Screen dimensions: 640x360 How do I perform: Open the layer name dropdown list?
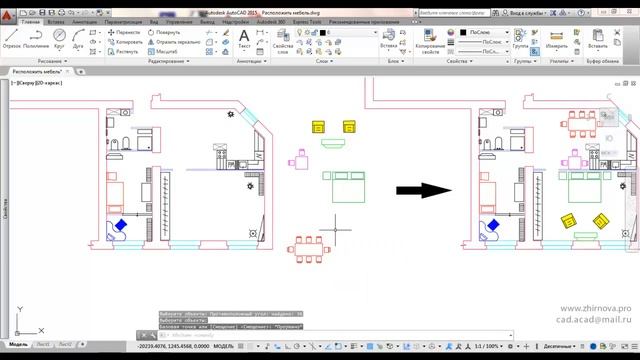[x=376, y=32]
